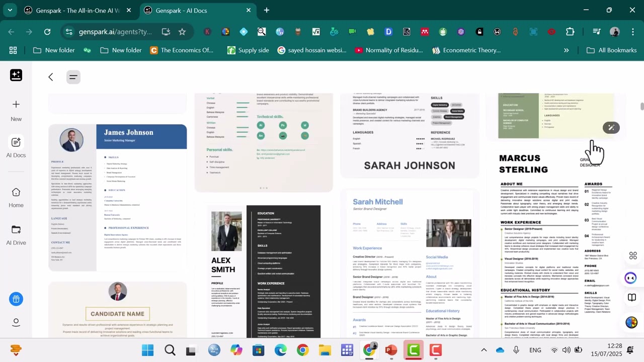Click the browser back navigation arrow
This screenshot has height=362, width=644.
tap(11, 32)
